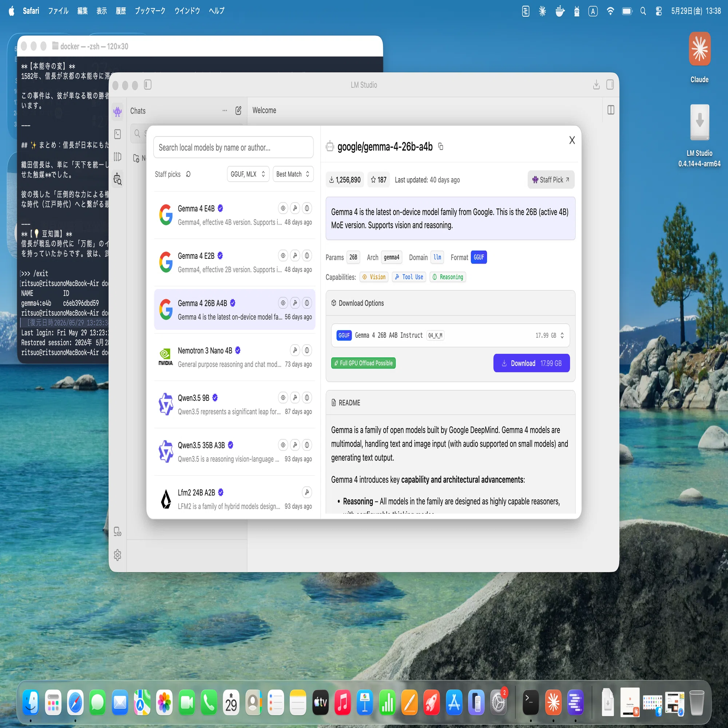Screen dimensions: 728x728
Task: Open the Chat tab icon in LM Studio sidebar
Action: pos(118,111)
